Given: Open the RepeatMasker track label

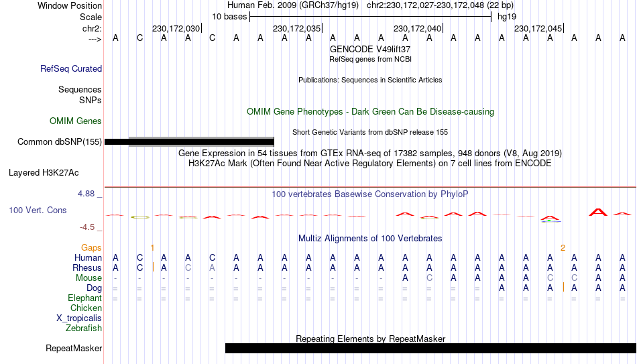Looking at the screenshot, I should pyautogui.click(x=74, y=348).
